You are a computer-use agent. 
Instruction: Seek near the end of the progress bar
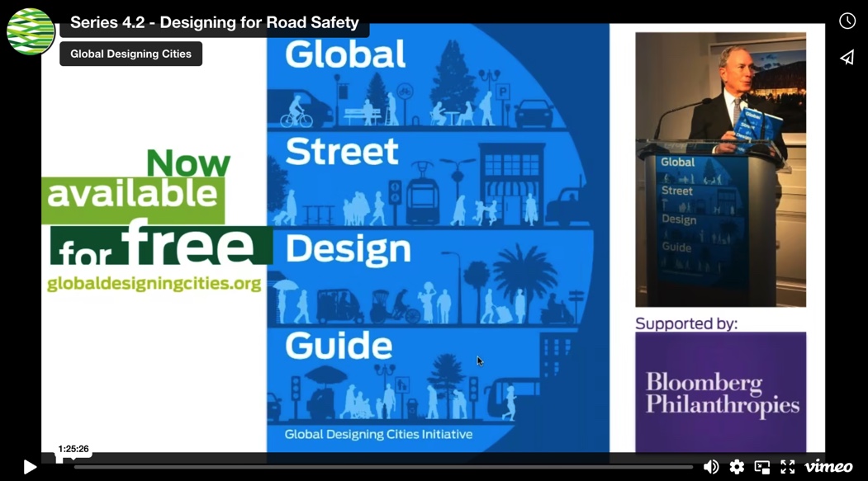[677, 467]
